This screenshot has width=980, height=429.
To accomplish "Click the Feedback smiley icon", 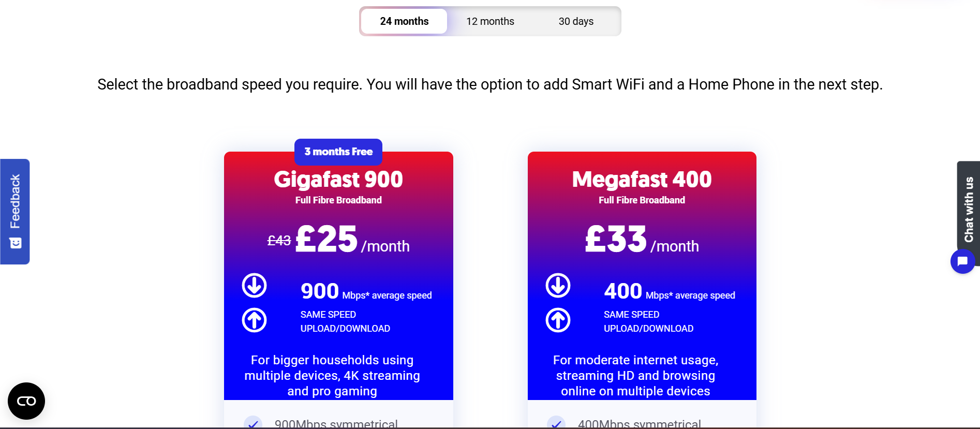I will tap(16, 243).
